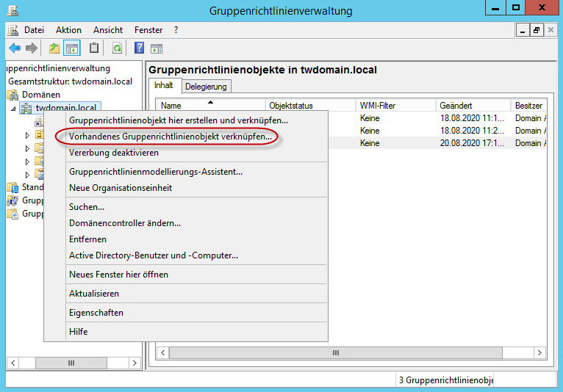Image resolution: width=563 pixels, height=392 pixels.
Task: Click the Forward arrow in toolbar
Action: (32, 48)
